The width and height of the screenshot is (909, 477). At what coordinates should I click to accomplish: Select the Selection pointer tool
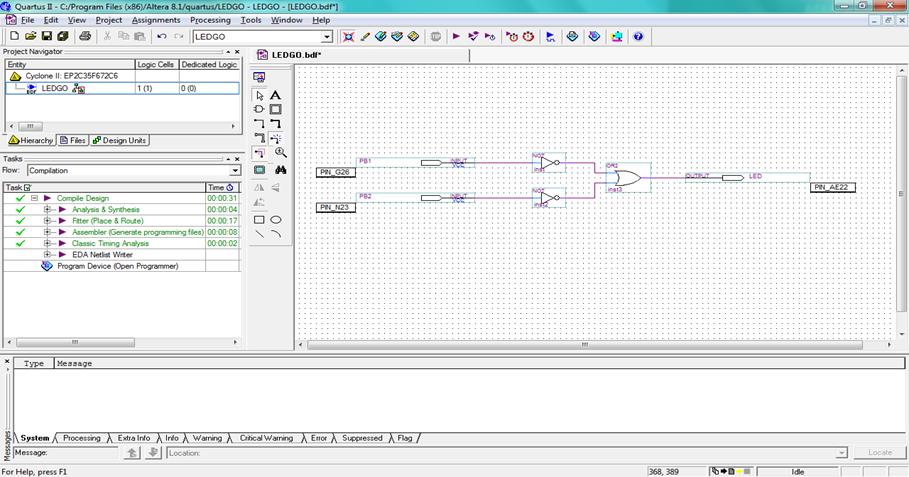[x=259, y=95]
